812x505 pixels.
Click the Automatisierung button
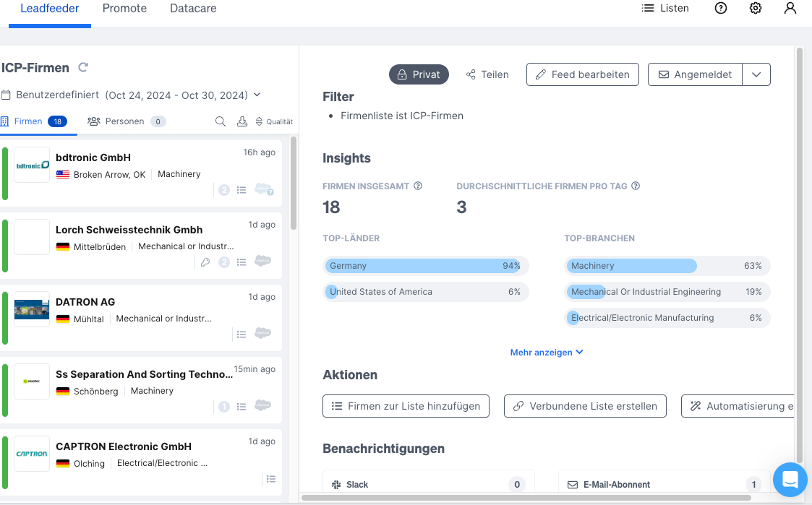coord(738,406)
